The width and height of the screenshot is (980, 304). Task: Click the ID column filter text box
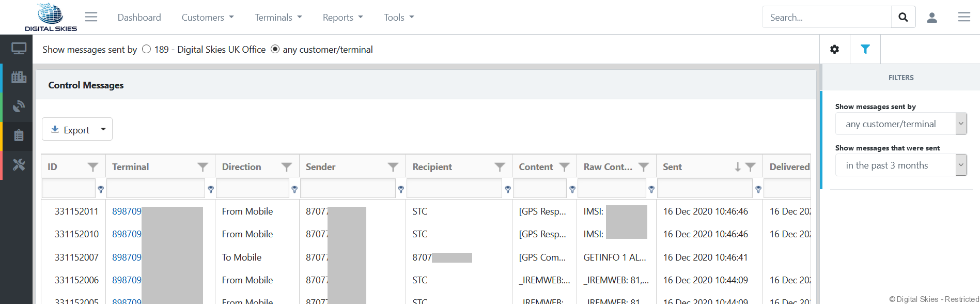(x=69, y=189)
